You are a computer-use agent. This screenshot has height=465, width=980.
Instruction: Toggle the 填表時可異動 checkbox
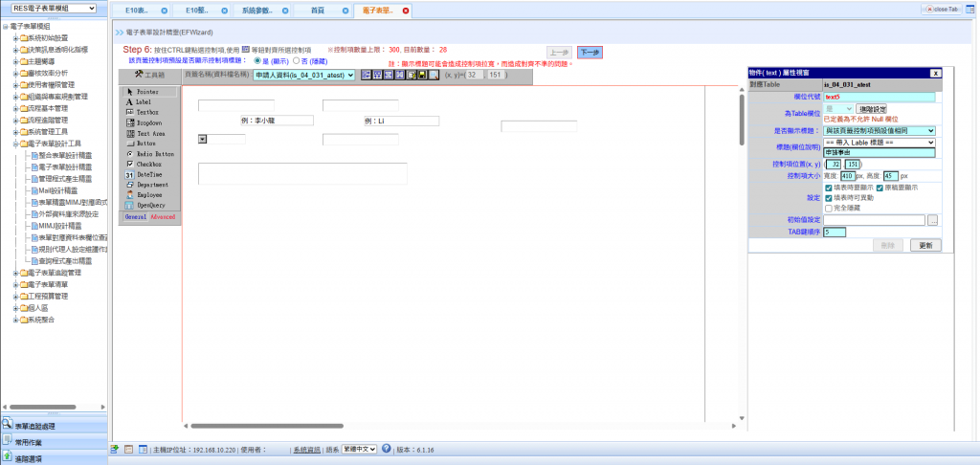click(x=828, y=197)
